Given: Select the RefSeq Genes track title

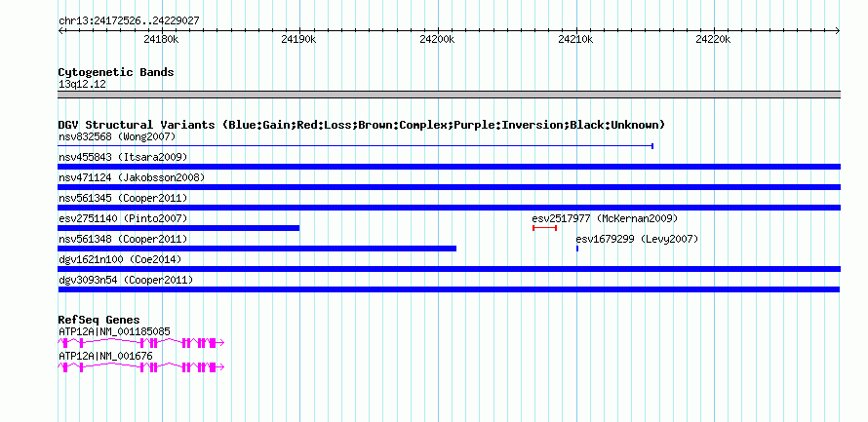Looking at the screenshot, I should 99,320.
